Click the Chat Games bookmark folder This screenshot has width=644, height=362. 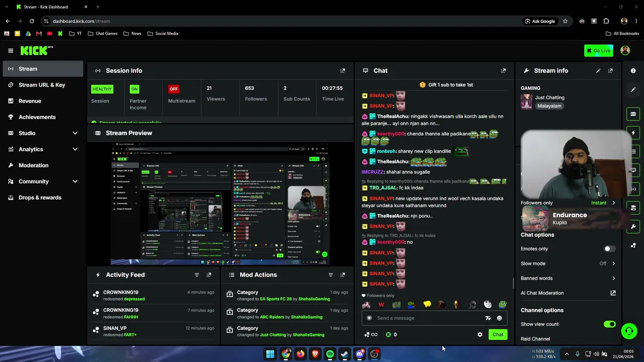click(103, 34)
